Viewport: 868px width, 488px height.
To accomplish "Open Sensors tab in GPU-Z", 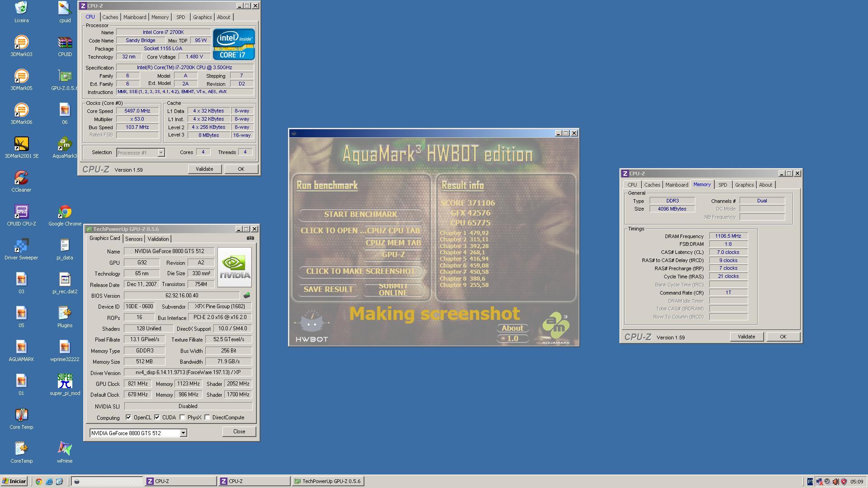I will [134, 239].
